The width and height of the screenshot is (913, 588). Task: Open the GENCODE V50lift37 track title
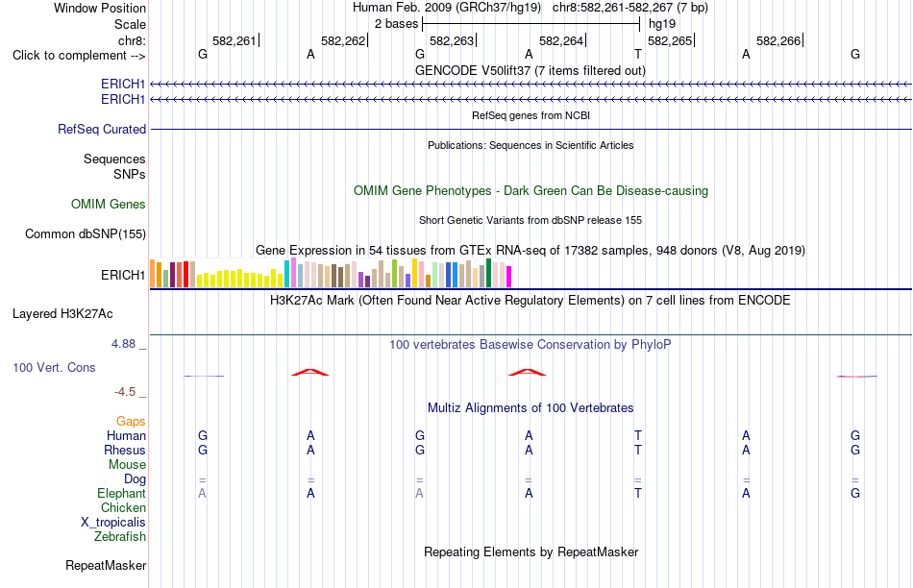530,70
